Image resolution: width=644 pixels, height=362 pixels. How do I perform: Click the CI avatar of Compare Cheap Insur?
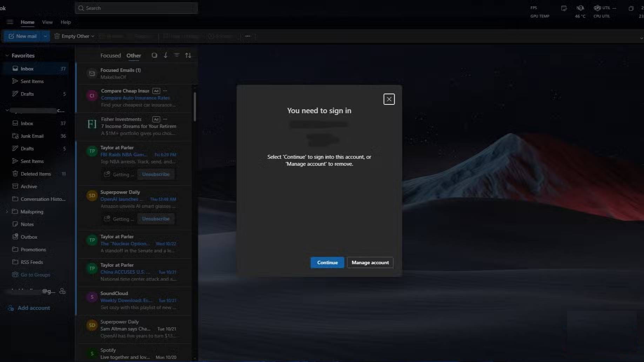[92, 95]
